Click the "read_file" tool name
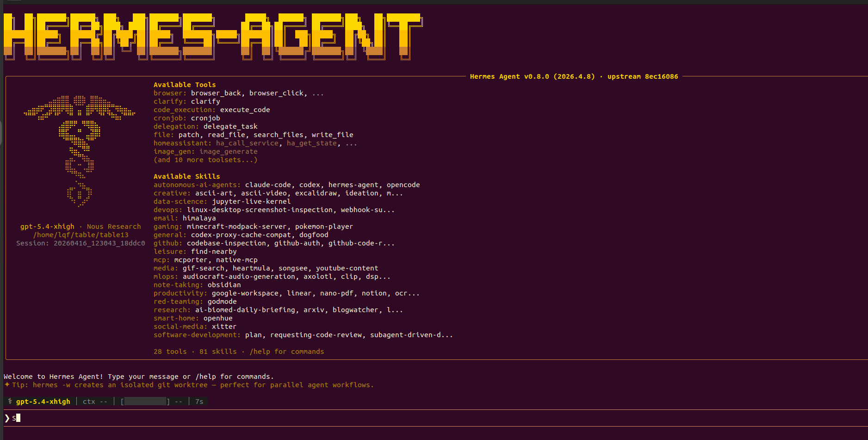The height and width of the screenshot is (440, 868). point(226,135)
